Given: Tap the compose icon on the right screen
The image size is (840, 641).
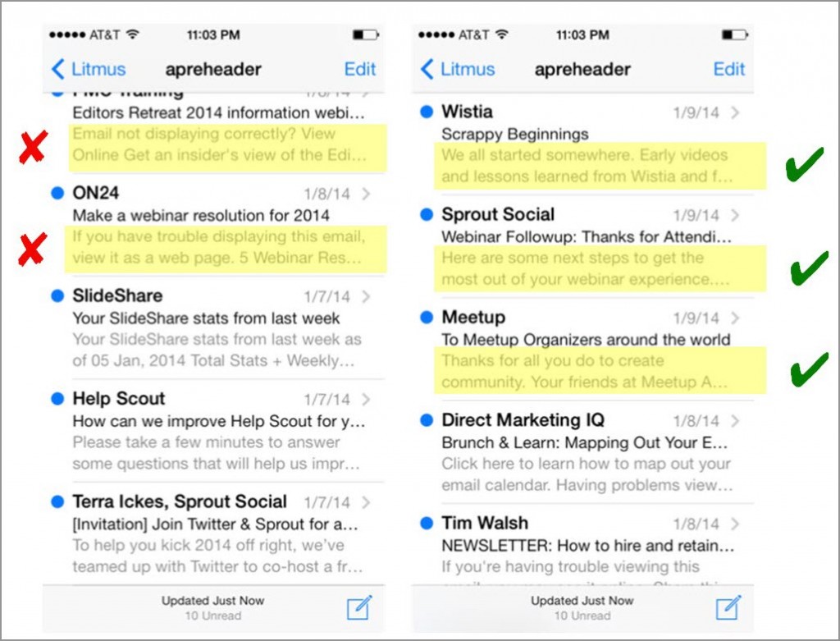Looking at the screenshot, I should [729, 606].
